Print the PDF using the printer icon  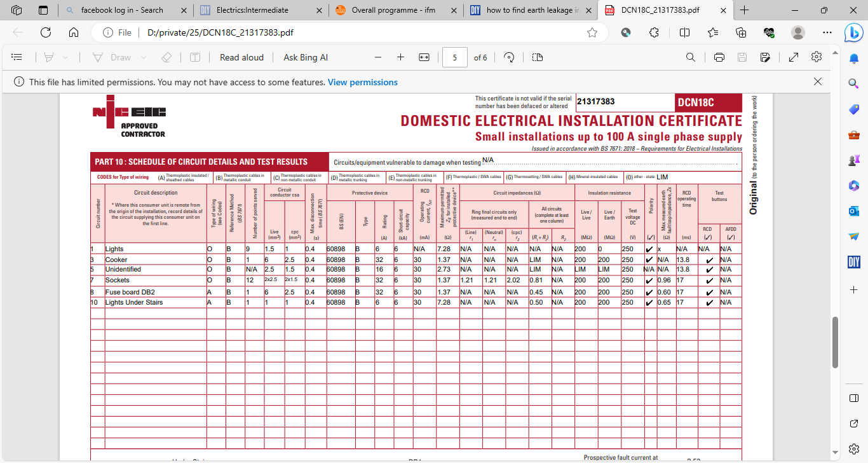(x=719, y=57)
